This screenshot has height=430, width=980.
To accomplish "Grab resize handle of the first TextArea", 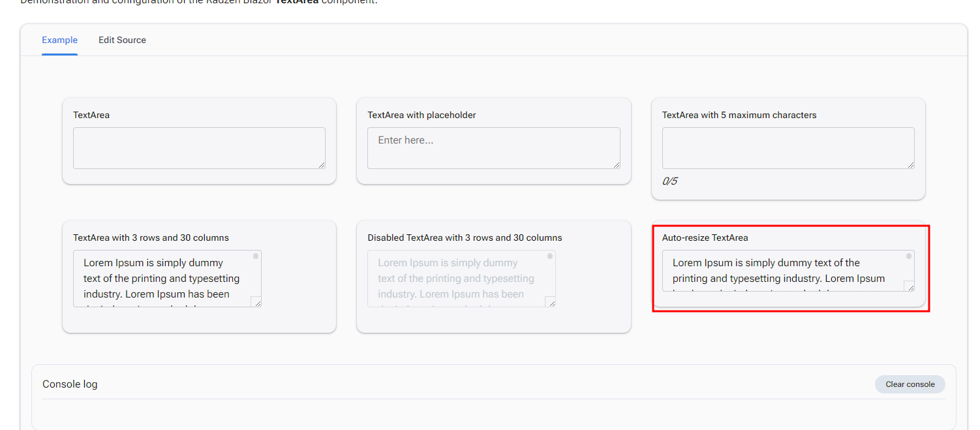I will click(322, 165).
